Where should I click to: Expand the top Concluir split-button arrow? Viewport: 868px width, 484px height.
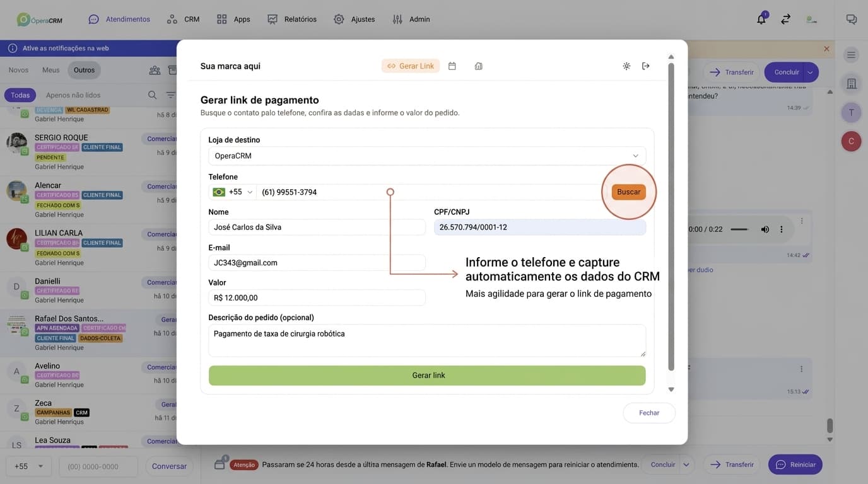811,72
